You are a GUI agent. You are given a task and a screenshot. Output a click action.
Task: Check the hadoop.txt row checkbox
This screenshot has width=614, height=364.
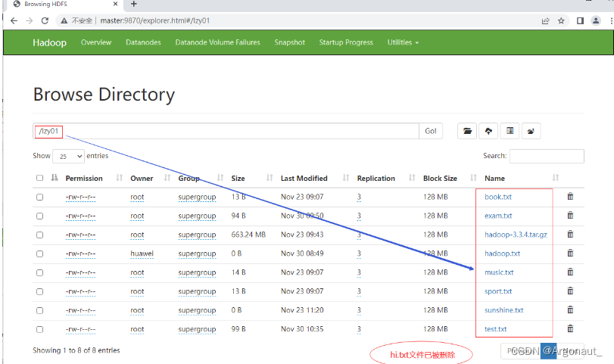[x=39, y=254]
